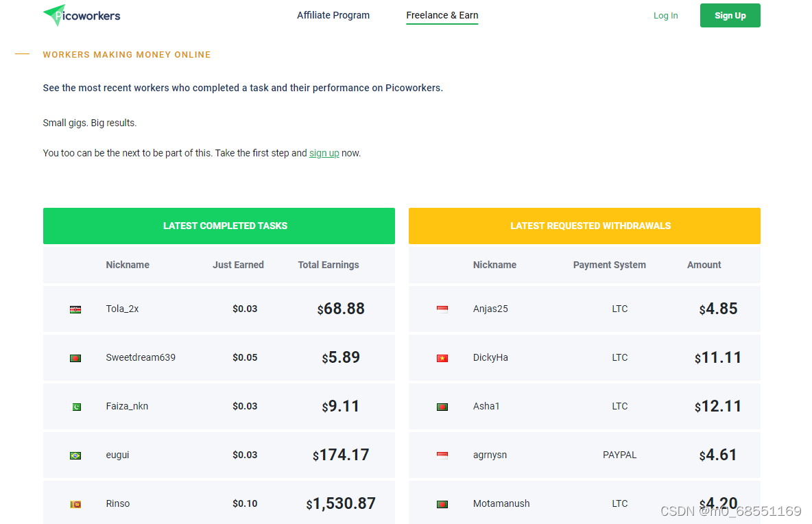This screenshot has width=812, height=524.
Task: Select the nickname Rinso
Action: (x=118, y=504)
